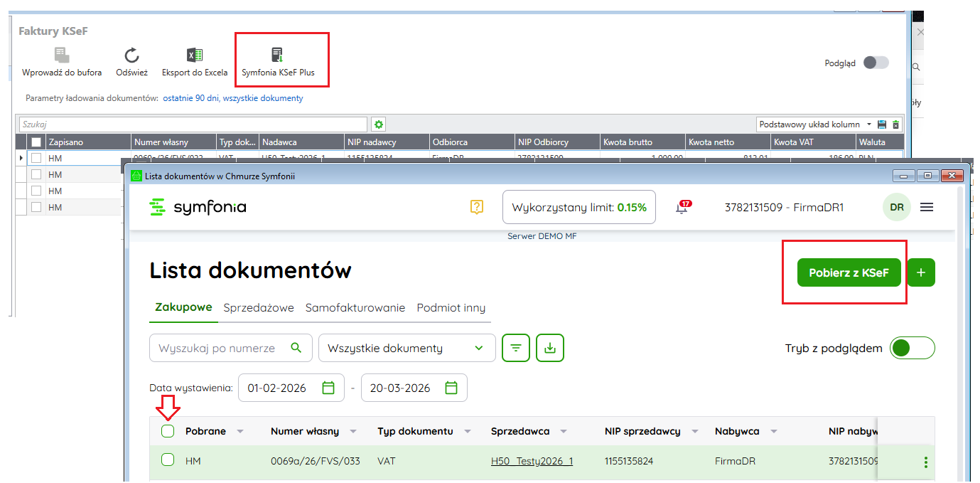The image size is (980, 483).
Task: Switch to the Sprzedażowe tab
Action: point(259,308)
